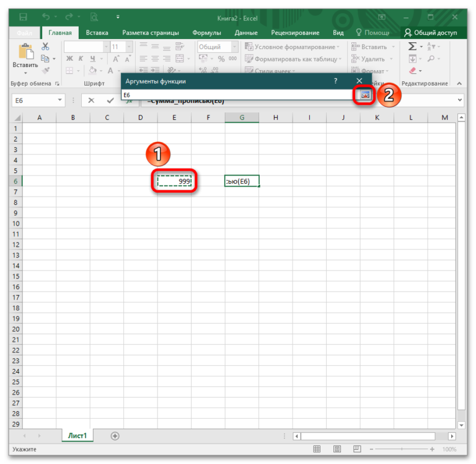Open the number format Общий dropdown

234,47
